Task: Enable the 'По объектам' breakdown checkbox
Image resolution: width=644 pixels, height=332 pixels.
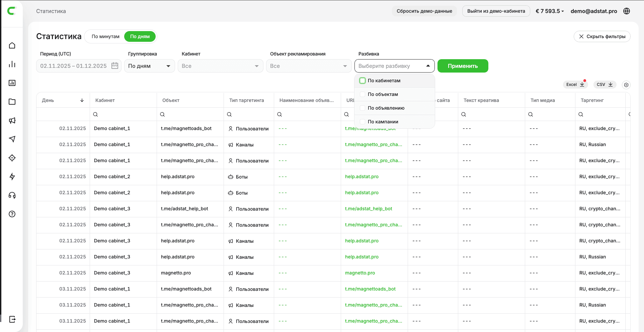Action: point(363,94)
